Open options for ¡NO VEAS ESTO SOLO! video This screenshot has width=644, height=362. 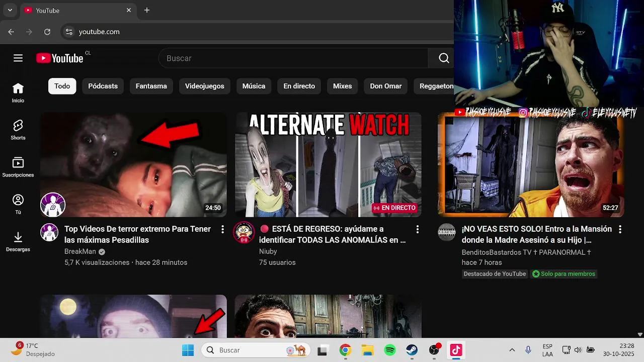pyautogui.click(x=620, y=229)
